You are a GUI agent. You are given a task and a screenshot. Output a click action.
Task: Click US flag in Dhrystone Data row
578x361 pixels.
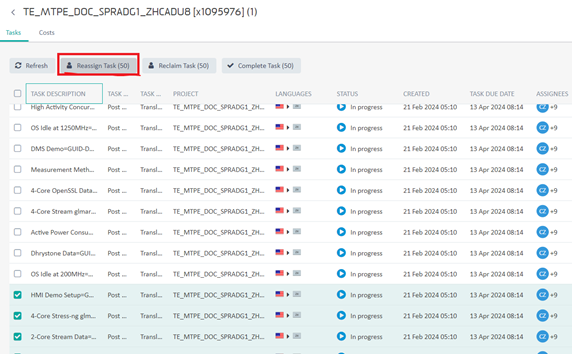279,252
